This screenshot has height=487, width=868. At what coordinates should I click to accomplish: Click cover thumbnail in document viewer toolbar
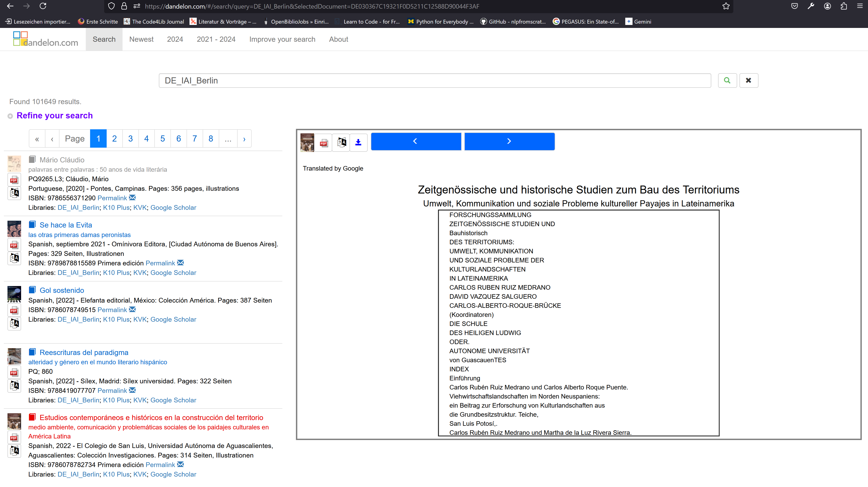307,142
